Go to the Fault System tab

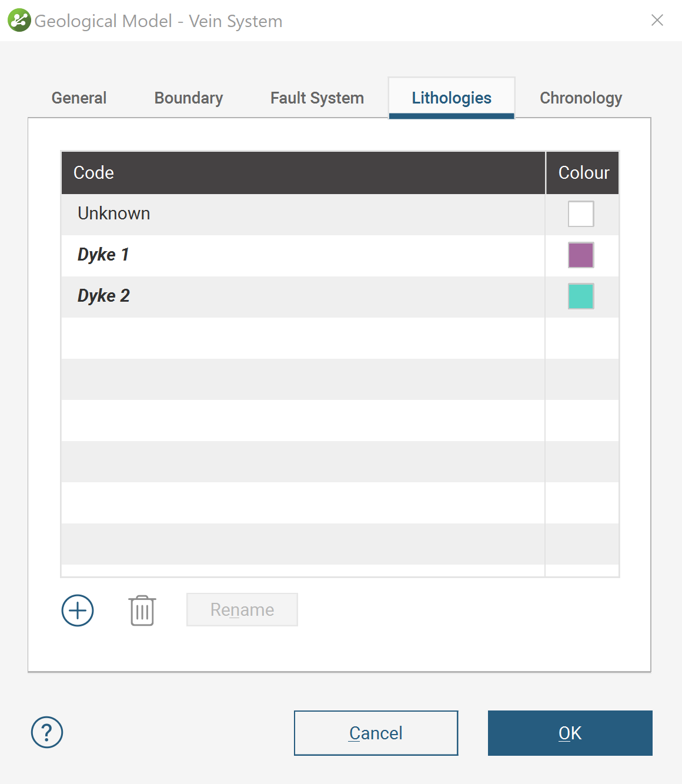317,98
